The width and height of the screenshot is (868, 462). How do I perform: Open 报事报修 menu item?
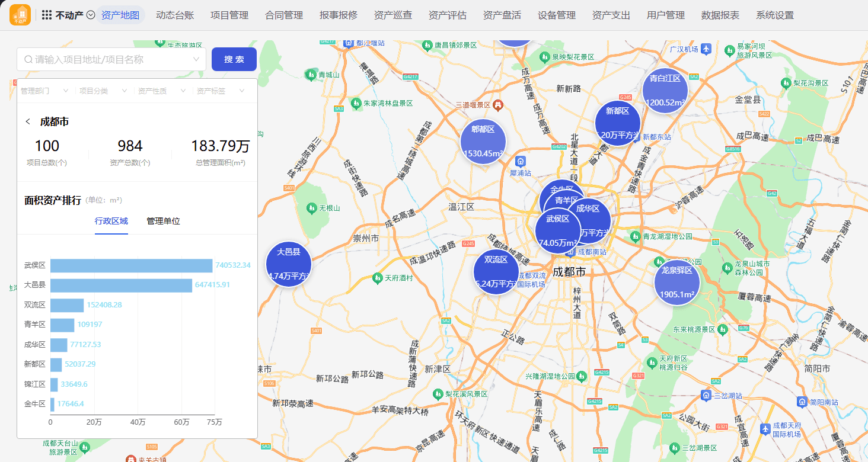pos(339,15)
